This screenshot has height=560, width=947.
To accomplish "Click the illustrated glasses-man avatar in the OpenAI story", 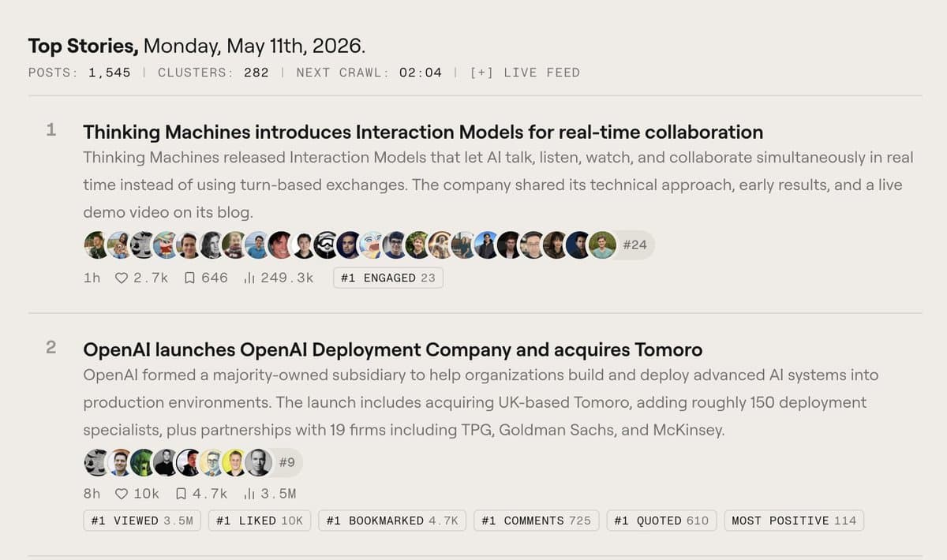I will click(x=211, y=462).
